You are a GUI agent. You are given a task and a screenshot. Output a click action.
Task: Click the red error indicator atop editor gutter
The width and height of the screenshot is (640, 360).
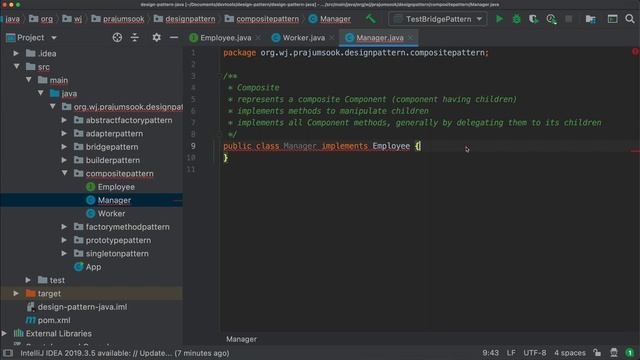(635, 52)
